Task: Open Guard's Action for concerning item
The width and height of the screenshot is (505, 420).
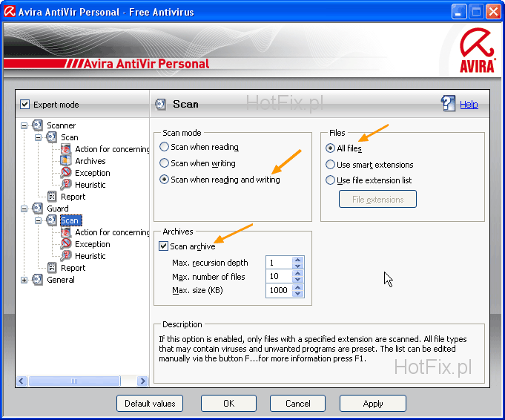Action: (112, 232)
